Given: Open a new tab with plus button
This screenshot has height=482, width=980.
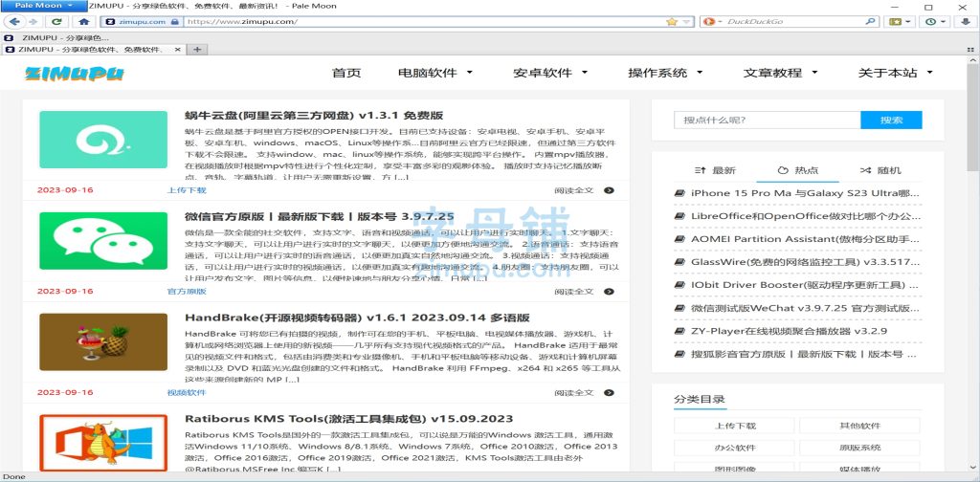Looking at the screenshot, I should click(196, 50).
